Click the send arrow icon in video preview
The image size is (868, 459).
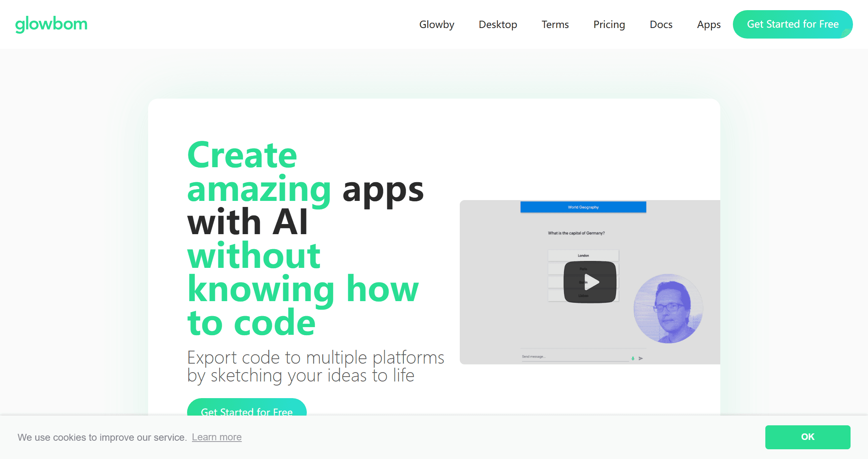tap(641, 358)
